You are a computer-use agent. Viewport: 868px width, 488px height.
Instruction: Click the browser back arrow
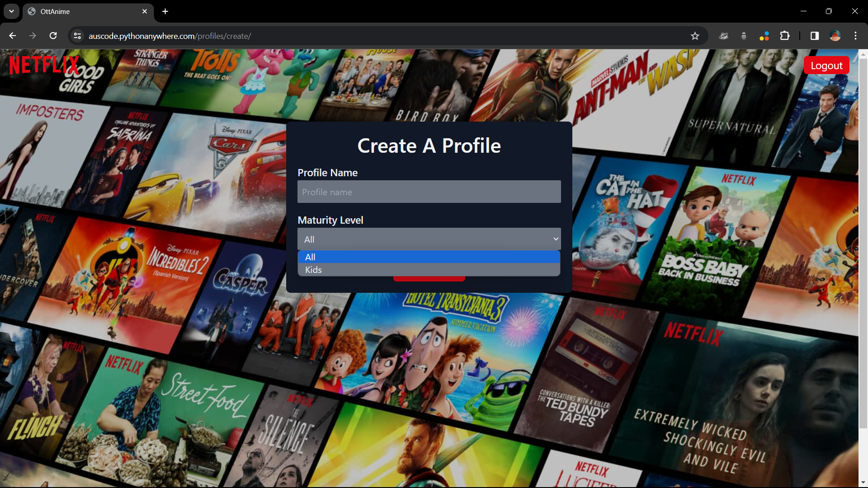(x=12, y=36)
